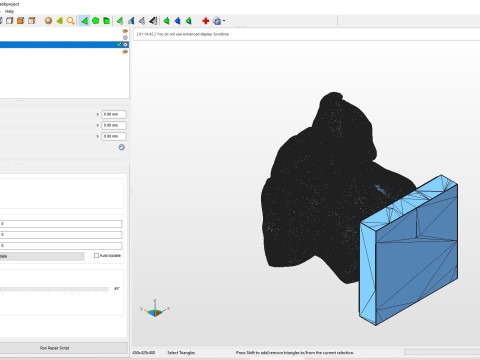Click the orange solid cube view icon
The height and width of the screenshot is (360, 480).
21,21
